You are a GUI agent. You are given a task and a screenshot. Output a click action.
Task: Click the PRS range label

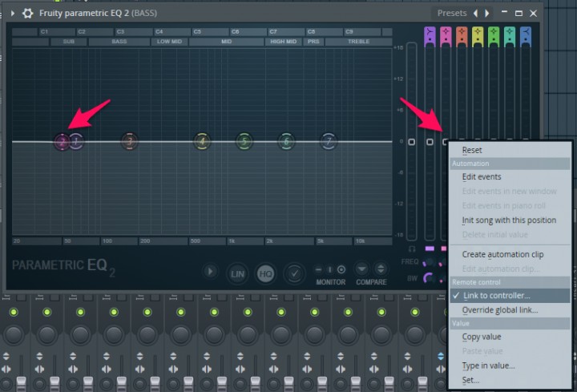click(313, 42)
